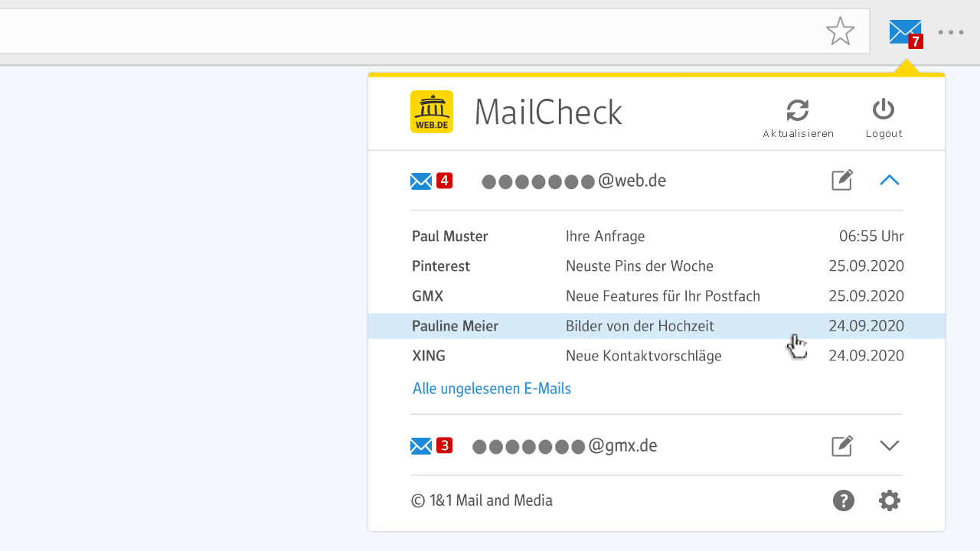Open the XING mail row

pyautogui.click(x=657, y=356)
